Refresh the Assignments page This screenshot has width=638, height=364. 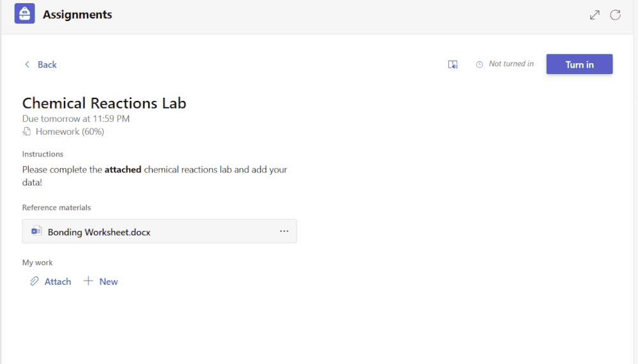click(615, 15)
